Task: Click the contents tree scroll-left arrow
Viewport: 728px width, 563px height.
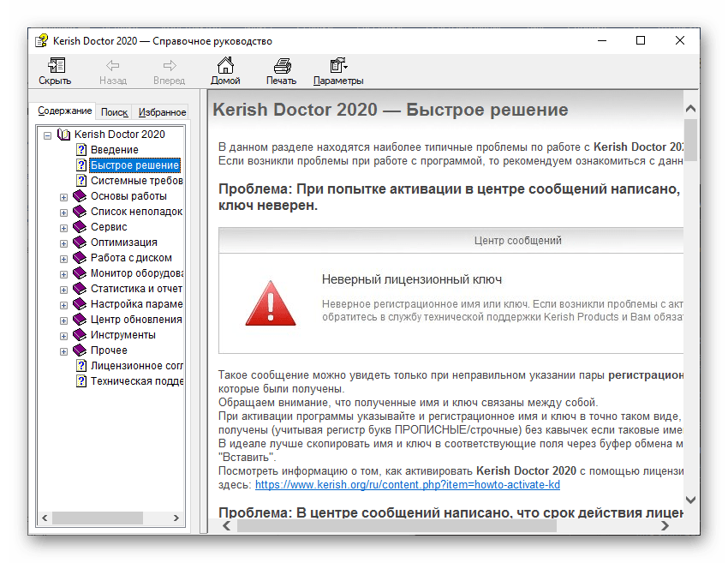Action: coord(45,518)
